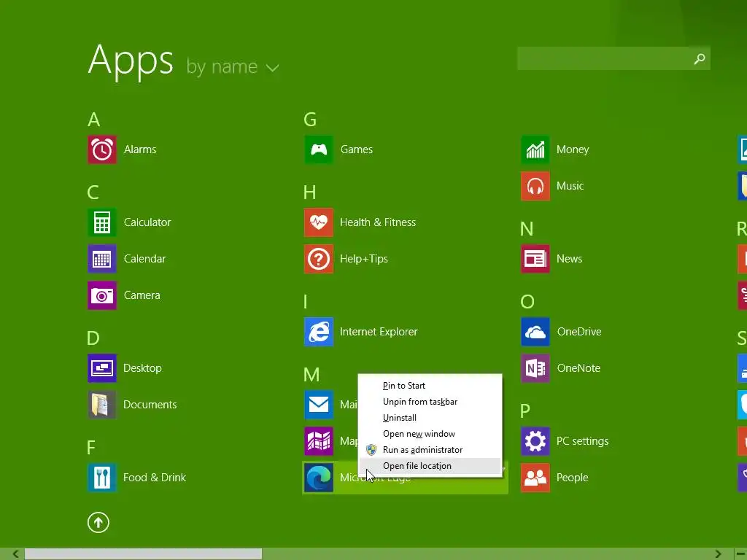Click the letter M group header

(311, 375)
